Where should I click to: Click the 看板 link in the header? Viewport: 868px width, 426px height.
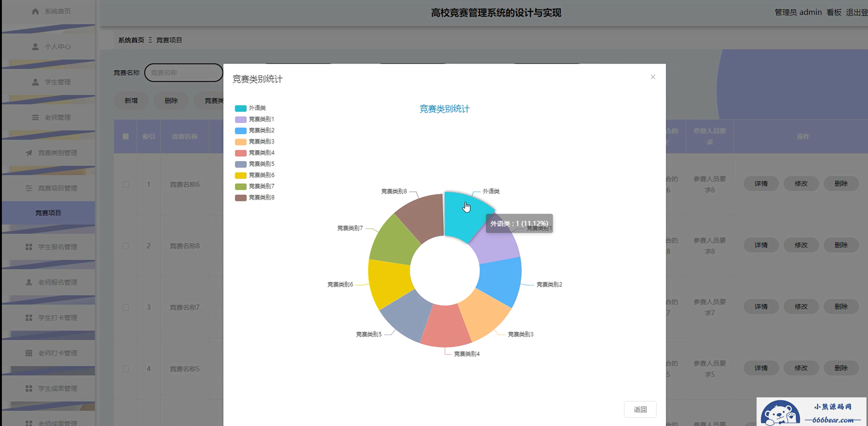834,12
